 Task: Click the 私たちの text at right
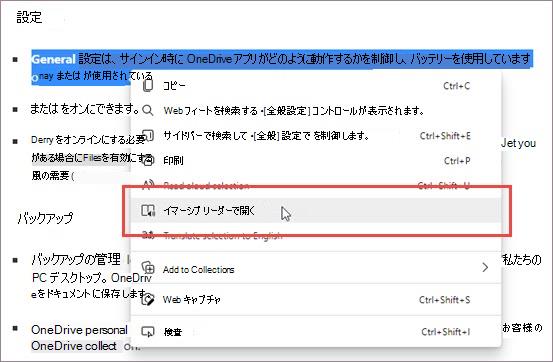[522, 260]
